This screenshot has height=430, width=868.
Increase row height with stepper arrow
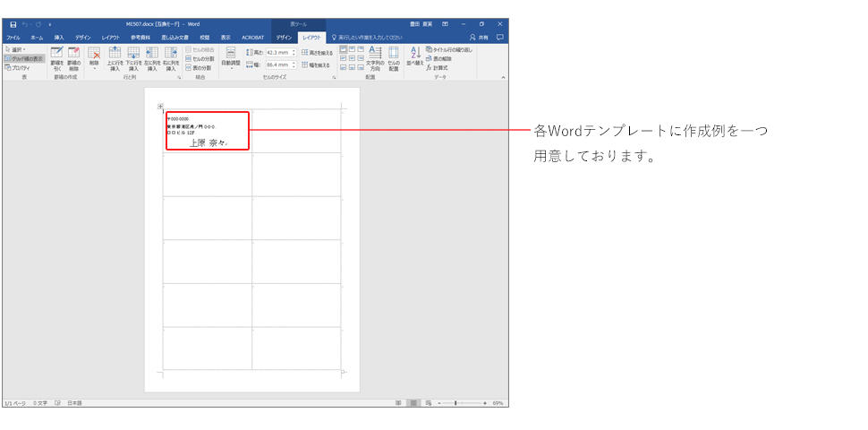[294, 50]
